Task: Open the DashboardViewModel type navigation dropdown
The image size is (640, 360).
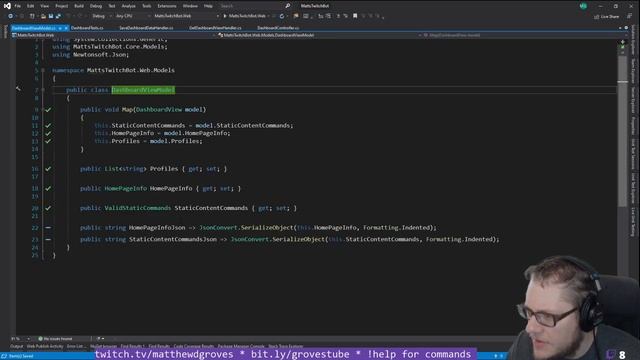Action: (x=319, y=36)
